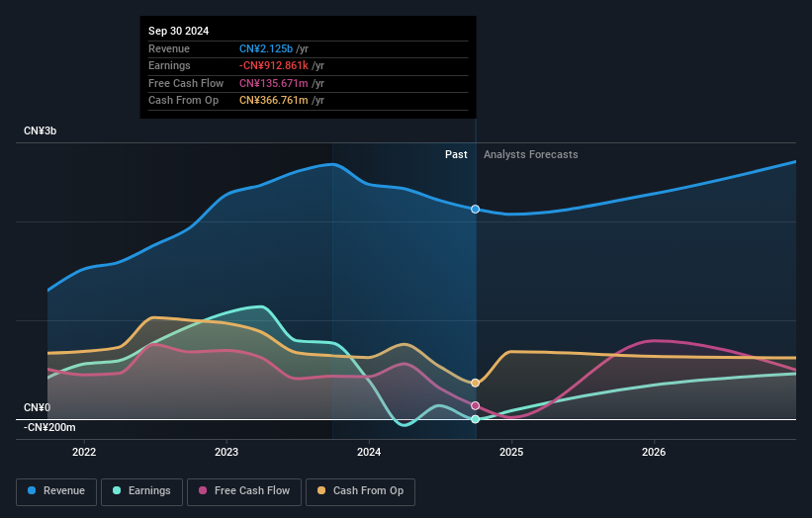This screenshot has height=518, width=812.
Task: Select the Revenue data point marker on chart
Action: [x=476, y=209]
